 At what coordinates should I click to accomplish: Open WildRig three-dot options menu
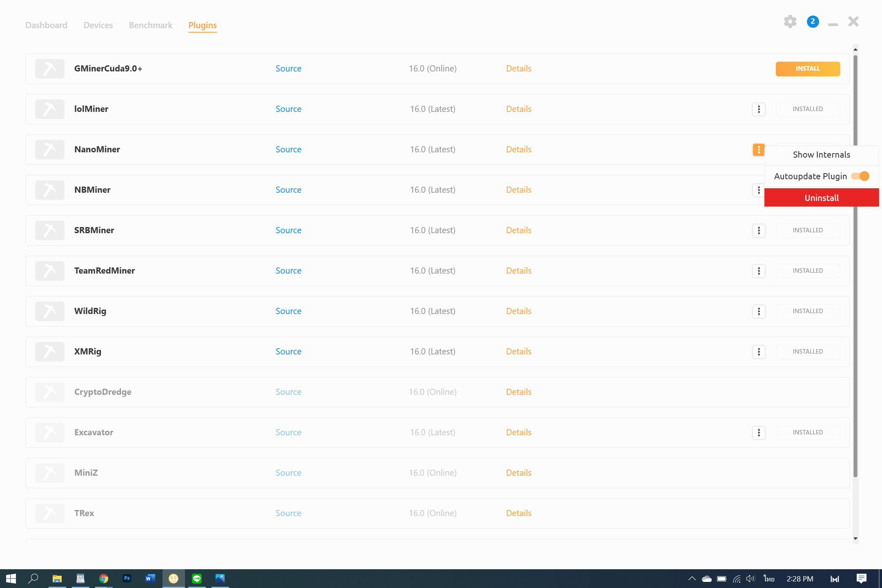pyautogui.click(x=759, y=311)
